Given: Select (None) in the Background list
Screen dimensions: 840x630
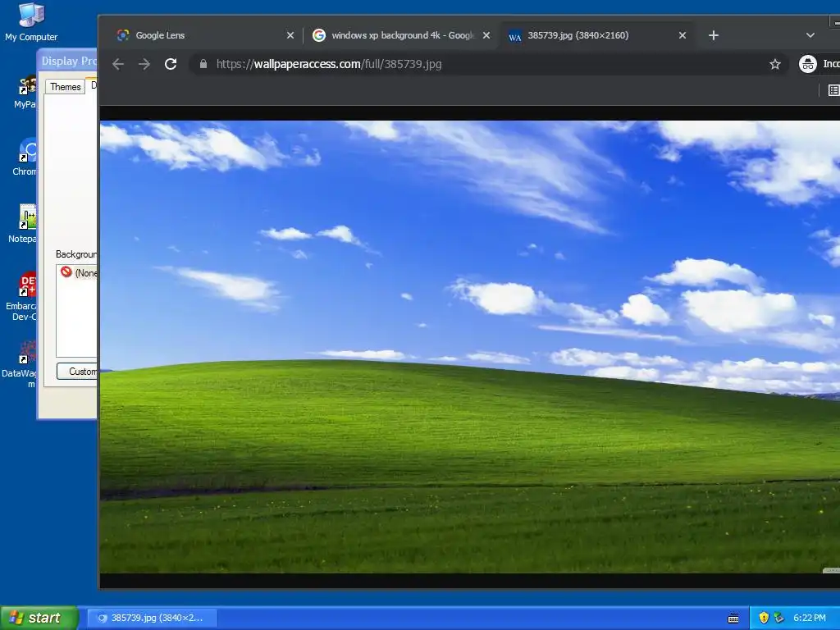Looking at the screenshot, I should tap(79, 272).
